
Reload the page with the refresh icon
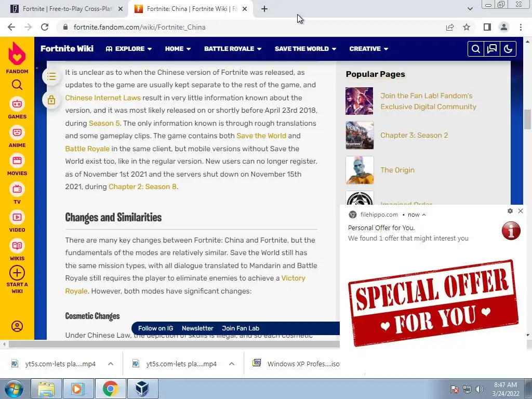tap(45, 27)
